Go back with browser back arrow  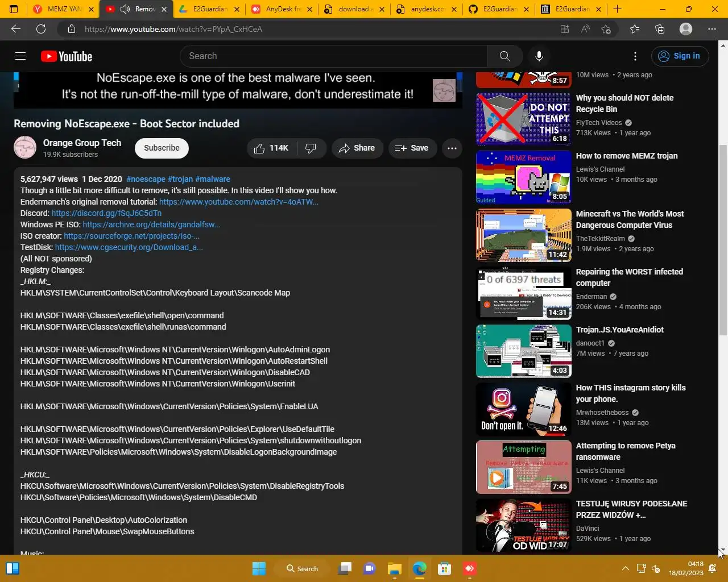(x=16, y=29)
